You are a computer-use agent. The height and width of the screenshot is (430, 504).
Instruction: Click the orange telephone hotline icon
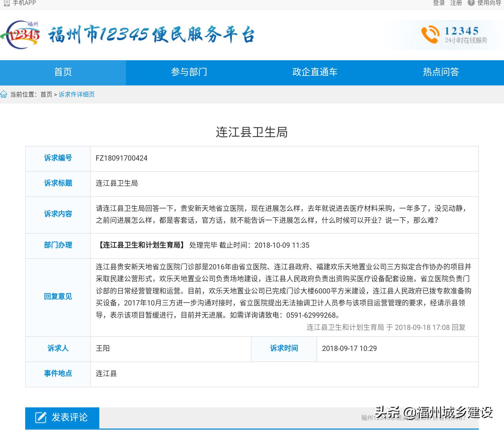pyautogui.click(x=430, y=35)
